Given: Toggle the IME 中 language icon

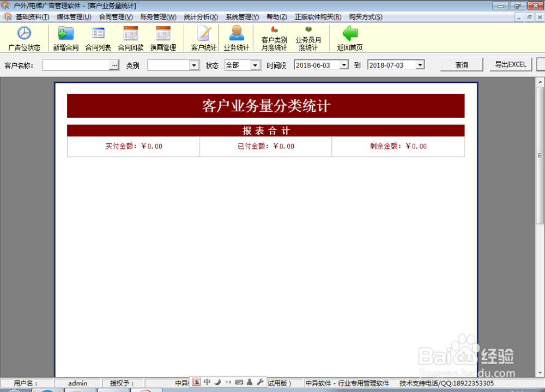Looking at the screenshot, I should click(x=207, y=382).
